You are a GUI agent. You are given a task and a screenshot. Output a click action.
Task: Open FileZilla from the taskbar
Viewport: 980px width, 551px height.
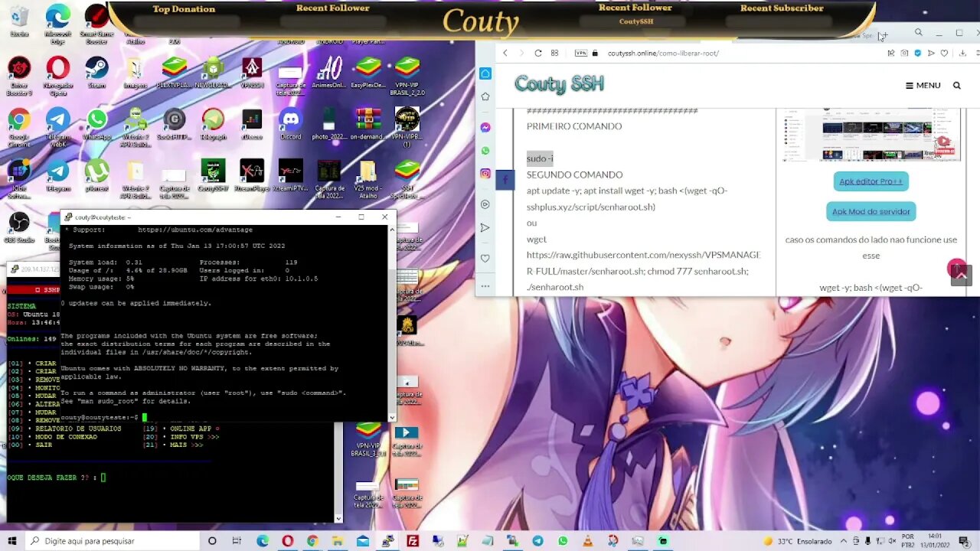pyautogui.click(x=413, y=541)
